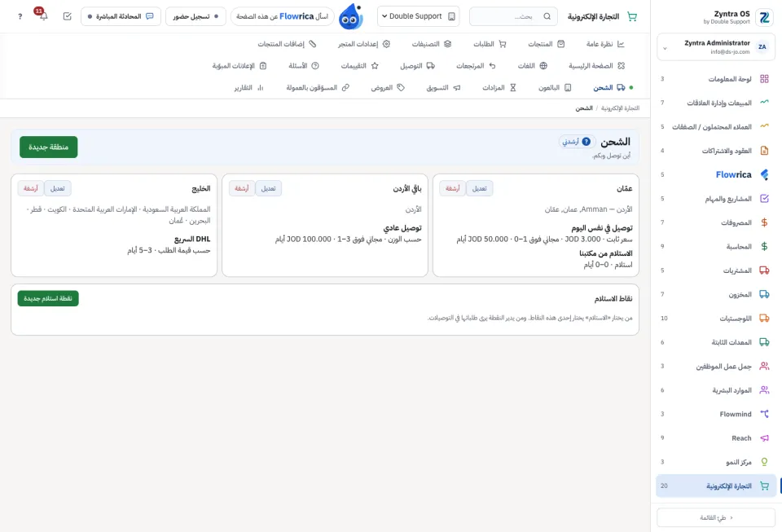782x532 pixels.
Task: Switch to الإعلانات المبوبة tab
Action: click(239, 65)
